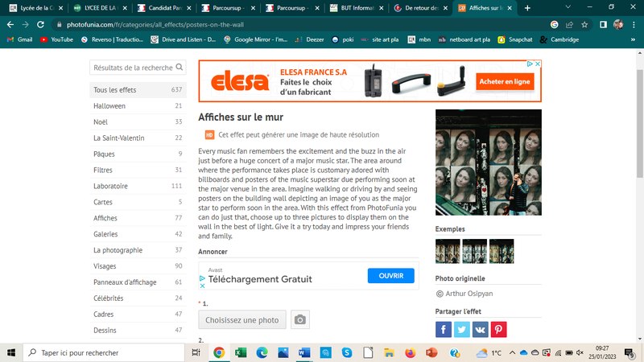The width and height of the screenshot is (644, 362).
Task: Click the camera capture icon
Action: tap(299, 319)
